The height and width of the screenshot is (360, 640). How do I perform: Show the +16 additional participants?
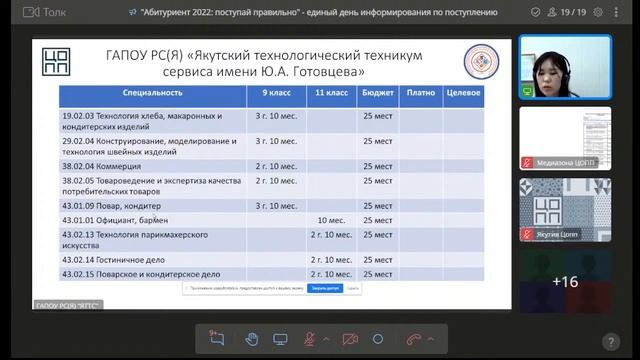tap(565, 281)
